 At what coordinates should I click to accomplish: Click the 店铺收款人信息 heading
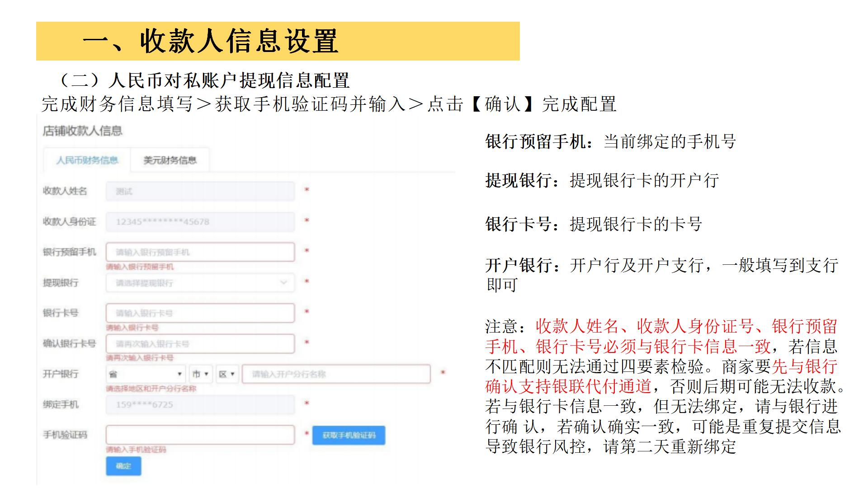click(82, 131)
